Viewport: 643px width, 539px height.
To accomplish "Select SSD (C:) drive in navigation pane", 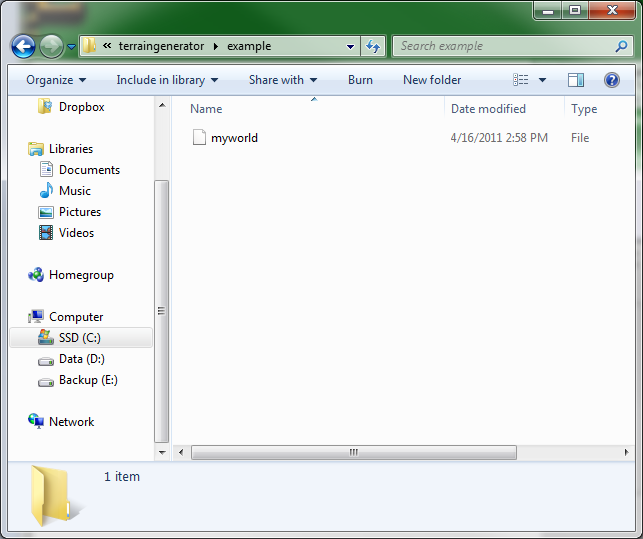I will (x=79, y=338).
